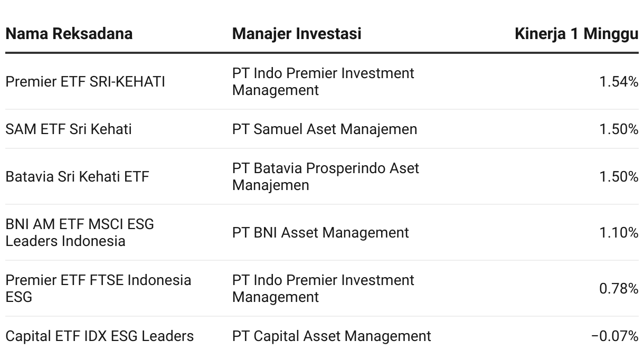Select the Premier ETF SRI-KEHATI fund name
This screenshot has height=360, width=644.
[85, 82]
